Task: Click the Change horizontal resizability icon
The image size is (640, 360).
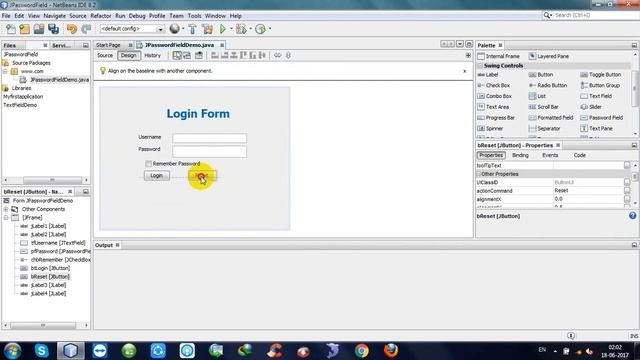Action: [278, 56]
